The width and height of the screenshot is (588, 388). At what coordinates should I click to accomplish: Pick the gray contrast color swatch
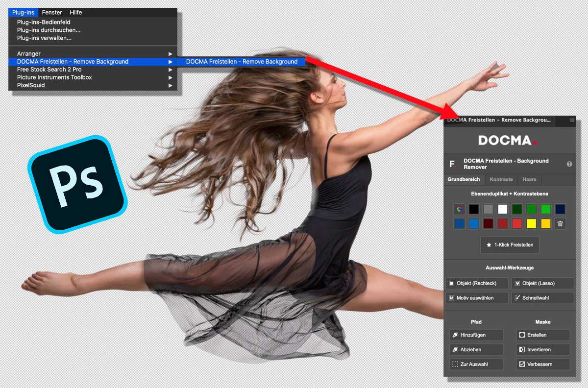click(x=488, y=209)
